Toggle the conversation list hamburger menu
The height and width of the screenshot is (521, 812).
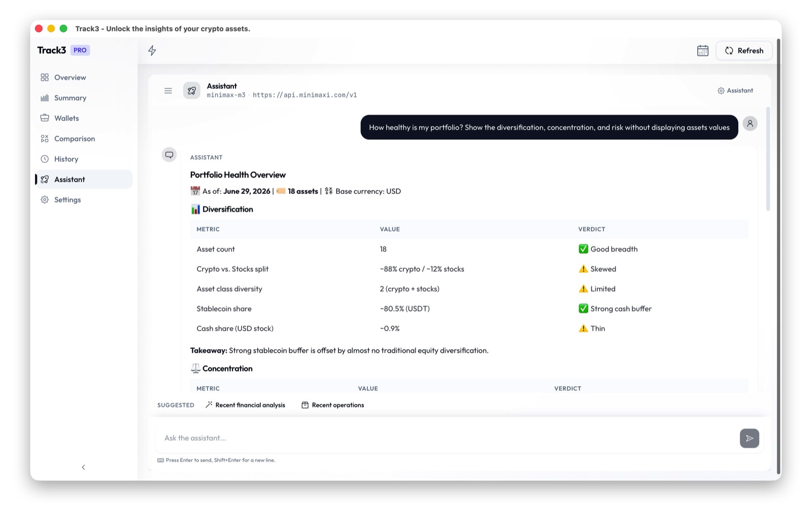(168, 91)
